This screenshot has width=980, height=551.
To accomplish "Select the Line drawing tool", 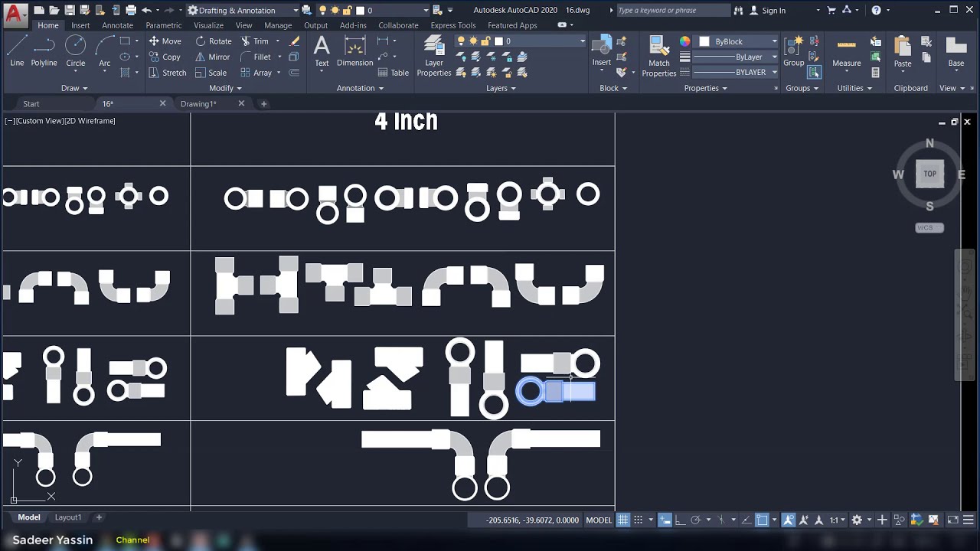I will point(17,51).
